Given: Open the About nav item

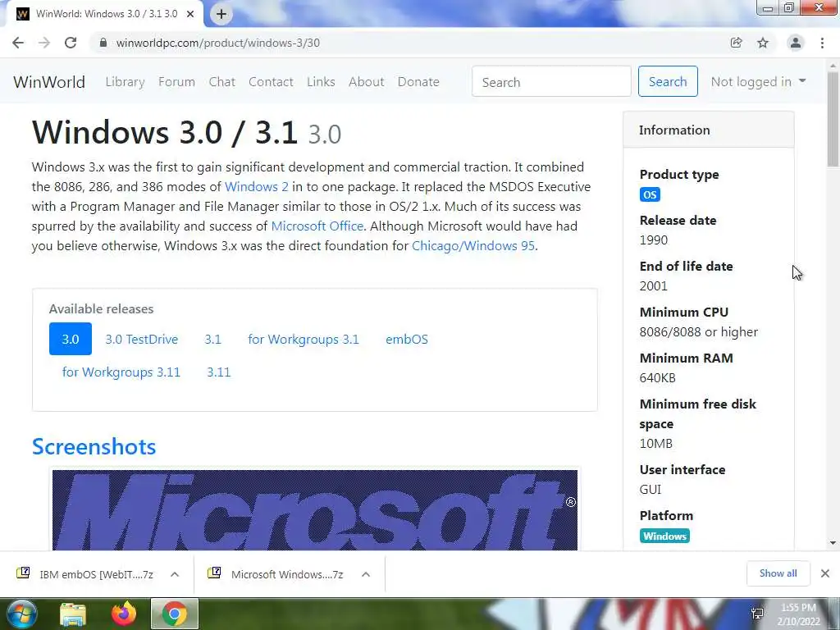Looking at the screenshot, I should pos(367,82).
